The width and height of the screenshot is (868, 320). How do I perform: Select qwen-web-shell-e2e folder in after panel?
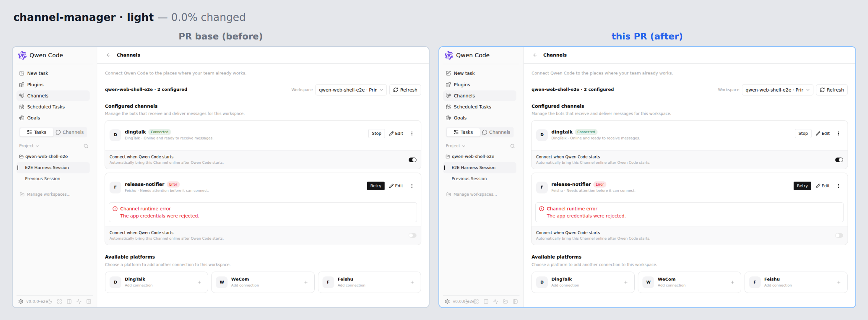[x=470, y=157]
